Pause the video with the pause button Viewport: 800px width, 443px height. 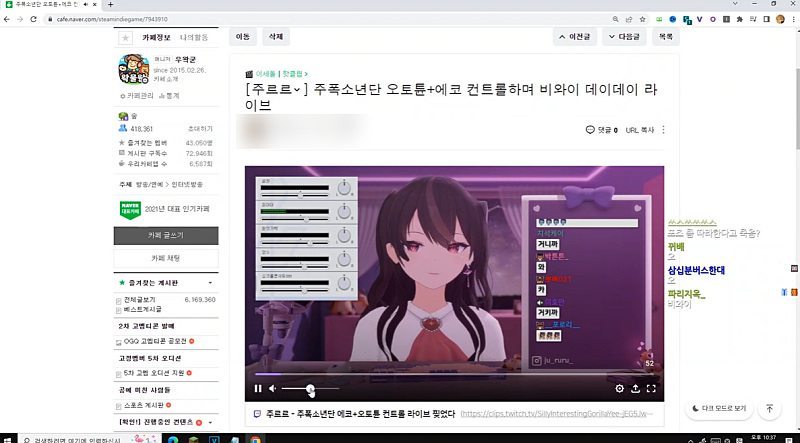(258, 389)
